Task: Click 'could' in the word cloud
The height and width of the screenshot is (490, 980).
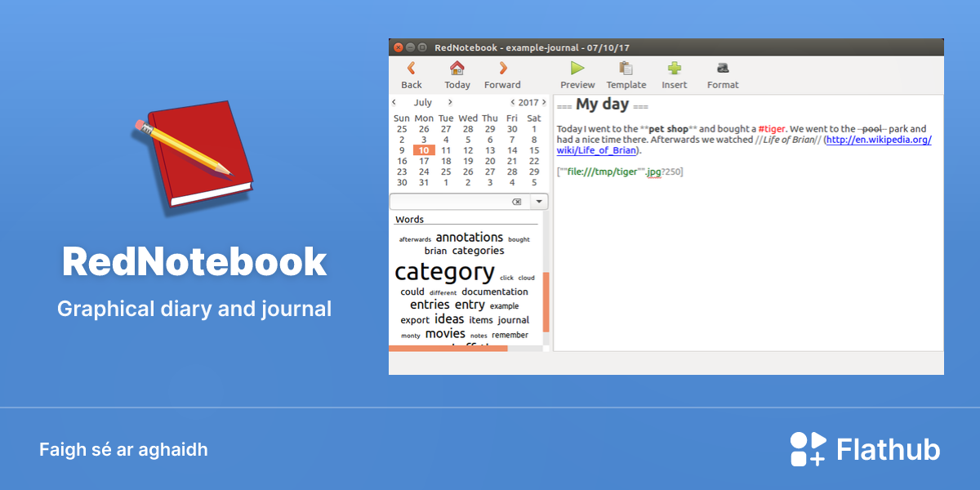Action: [412, 292]
